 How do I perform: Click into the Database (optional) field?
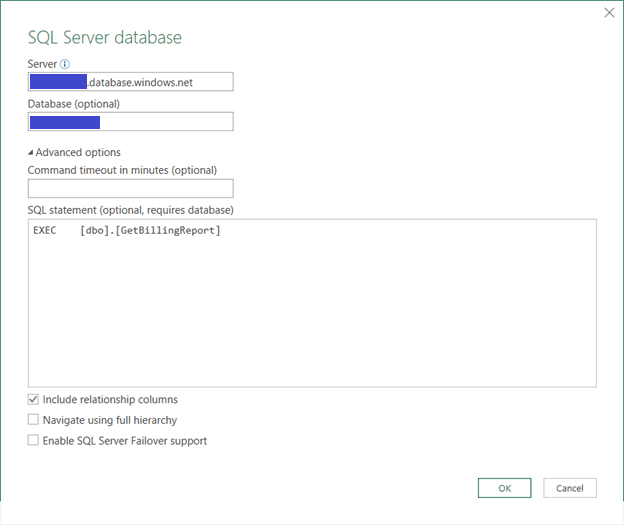tap(131, 122)
